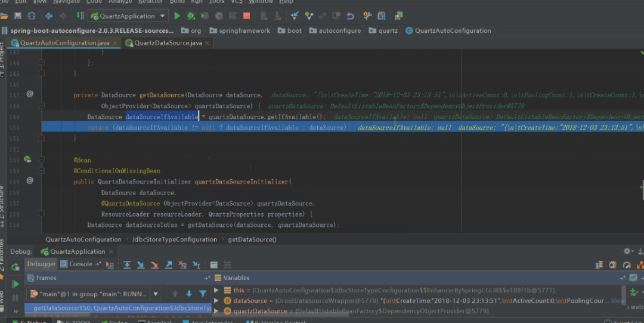Open Project Structure toolbar icon
Screen dimensions: 644x323
382,16
